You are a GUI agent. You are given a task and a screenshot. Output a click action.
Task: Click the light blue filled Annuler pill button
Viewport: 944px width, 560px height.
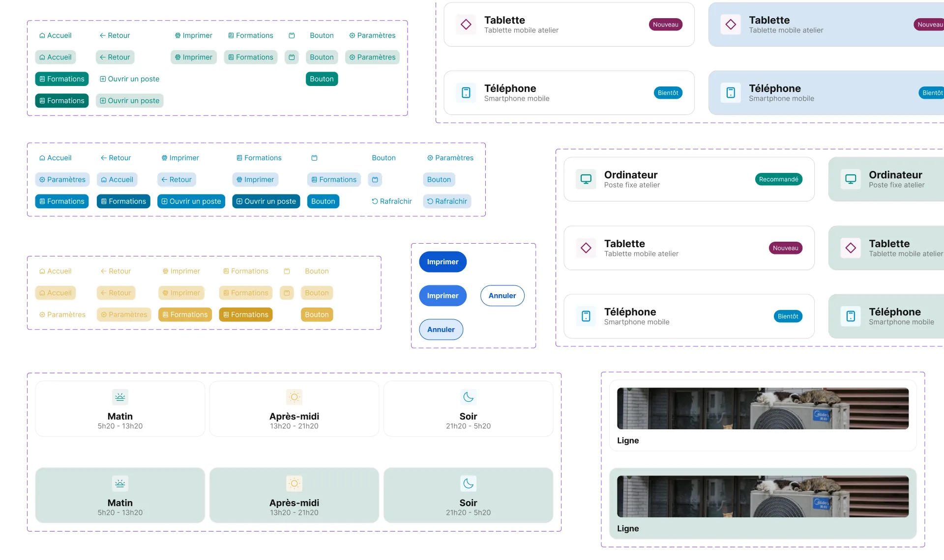pyautogui.click(x=441, y=330)
